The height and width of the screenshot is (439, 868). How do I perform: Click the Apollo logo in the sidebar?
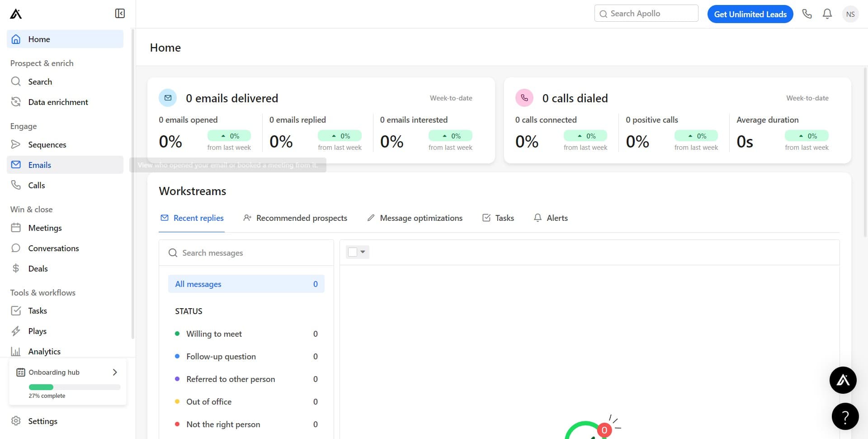point(16,14)
